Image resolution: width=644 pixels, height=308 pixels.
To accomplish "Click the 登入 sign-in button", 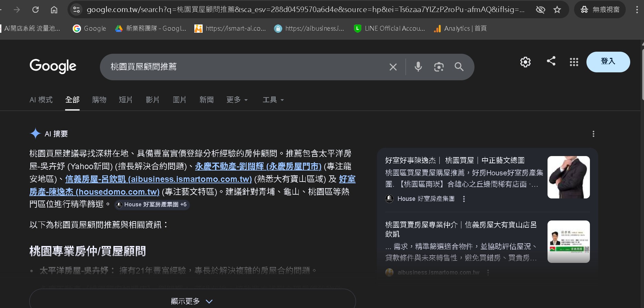I will (x=608, y=62).
